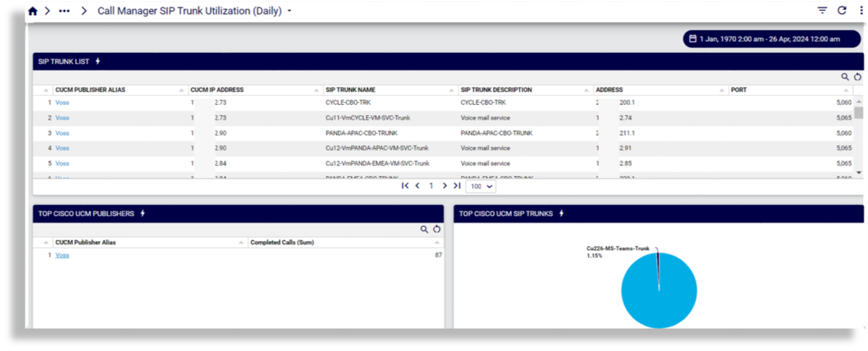Click the refresh icon at top right
Viewport: 868px width, 351px height.
coord(842,10)
